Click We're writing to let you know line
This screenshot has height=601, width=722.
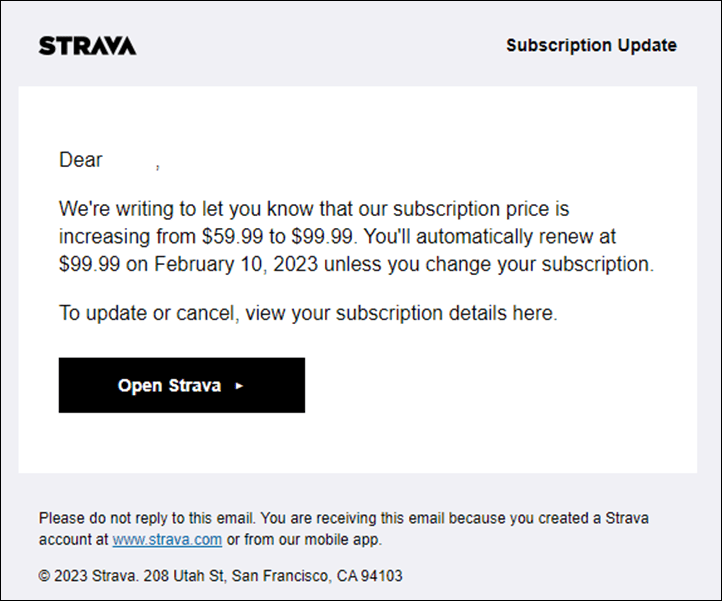coord(314,209)
